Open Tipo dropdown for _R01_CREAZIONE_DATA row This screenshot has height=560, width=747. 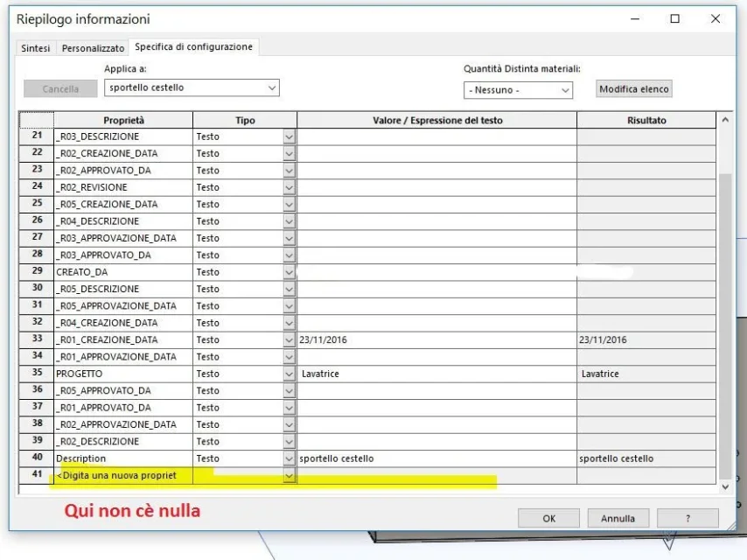(x=290, y=339)
